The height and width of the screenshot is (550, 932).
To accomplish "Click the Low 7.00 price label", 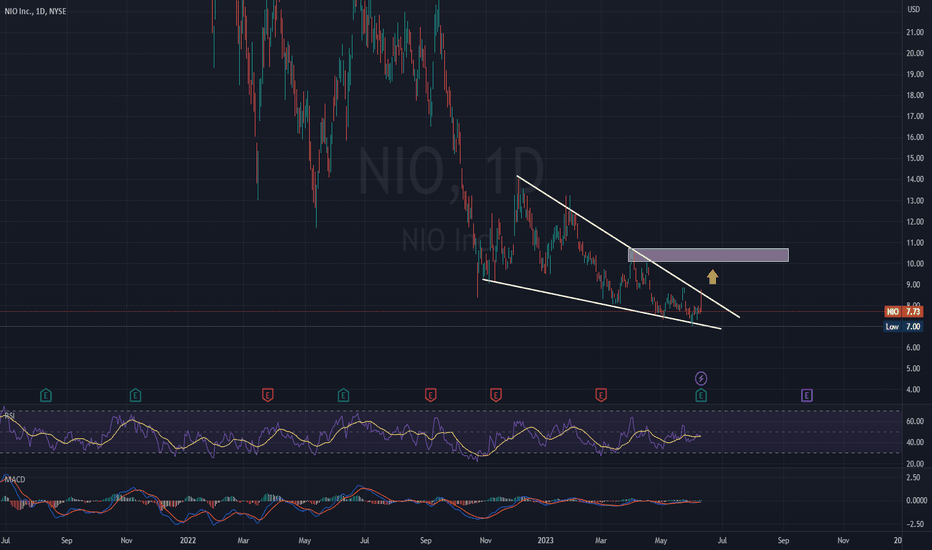I will [903, 326].
